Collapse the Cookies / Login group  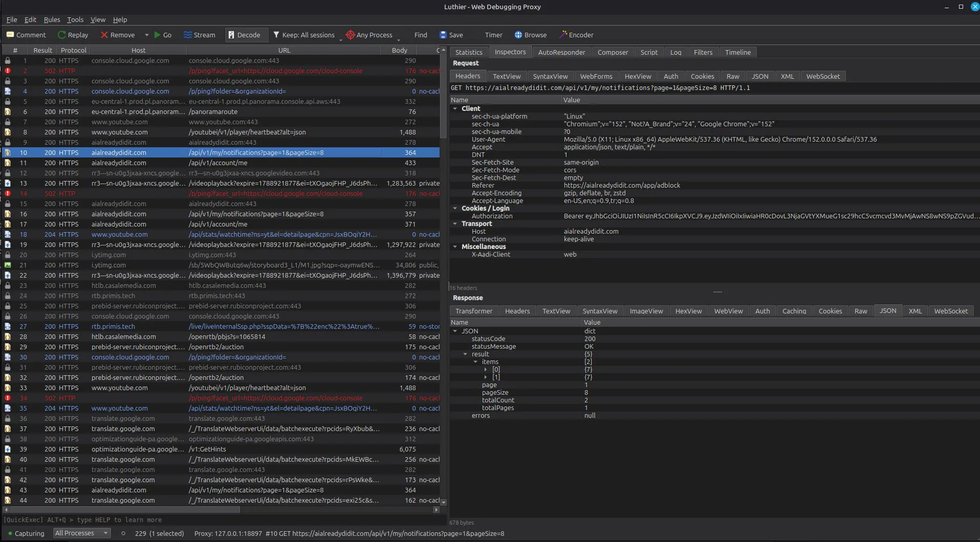[455, 208]
